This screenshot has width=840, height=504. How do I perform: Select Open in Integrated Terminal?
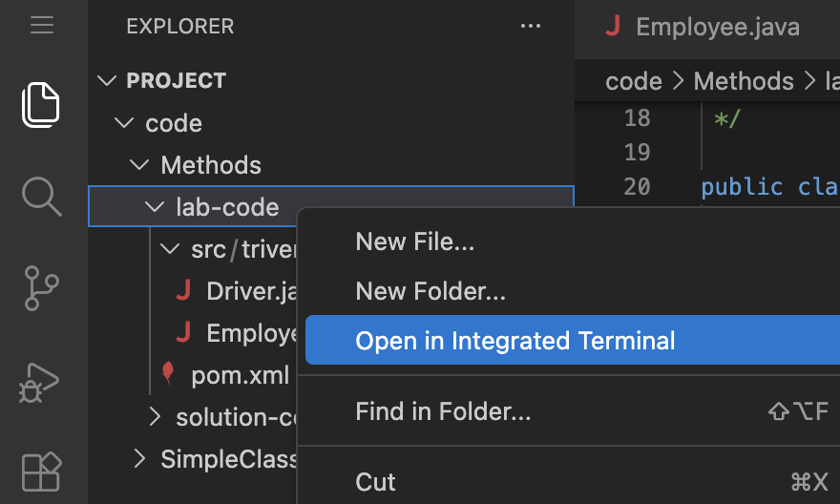click(x=573, y=340)
